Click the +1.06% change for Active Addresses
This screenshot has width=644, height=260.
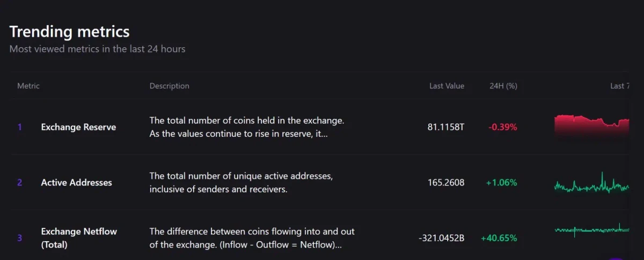[x=501, y=183]
